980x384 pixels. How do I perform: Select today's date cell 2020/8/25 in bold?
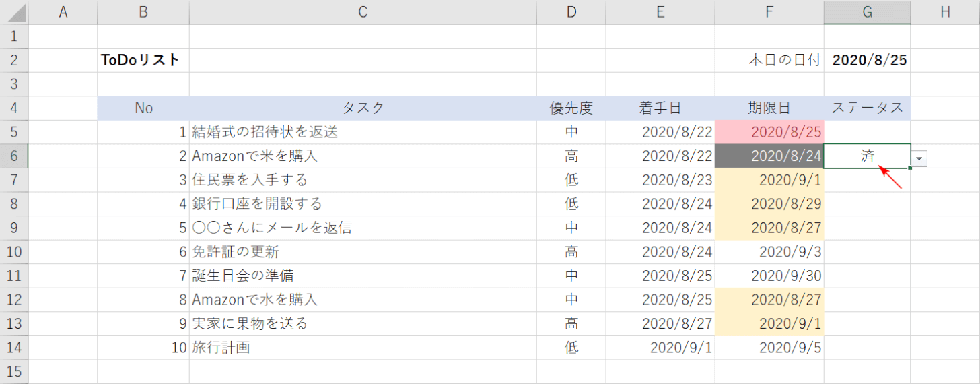[x=868, y=60]
